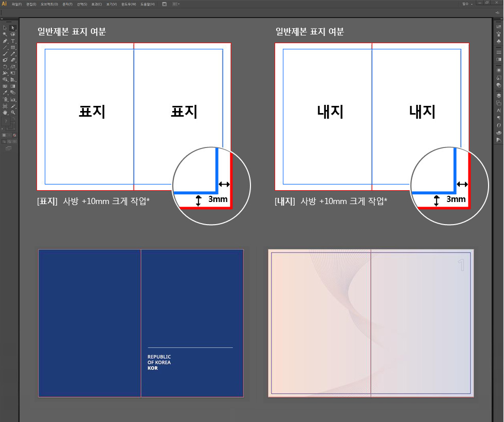Image resolution: width=504 pixels, height=422 pixels.
Task: Select the Warp (Width) tool
Action: pyautogui.click(x=5, y=73)
